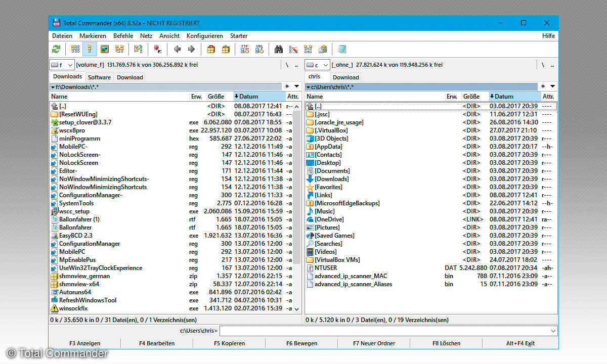Click the [OneDrive] cloud folder icon
The image size is (607, 364).
click(x=310, y=219)
